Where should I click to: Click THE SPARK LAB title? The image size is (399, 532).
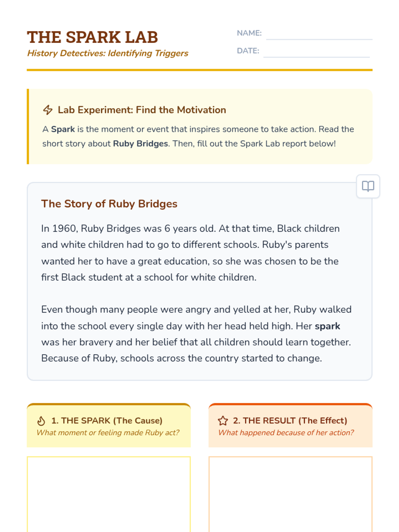pyautogui.click(x=92, y=37)
